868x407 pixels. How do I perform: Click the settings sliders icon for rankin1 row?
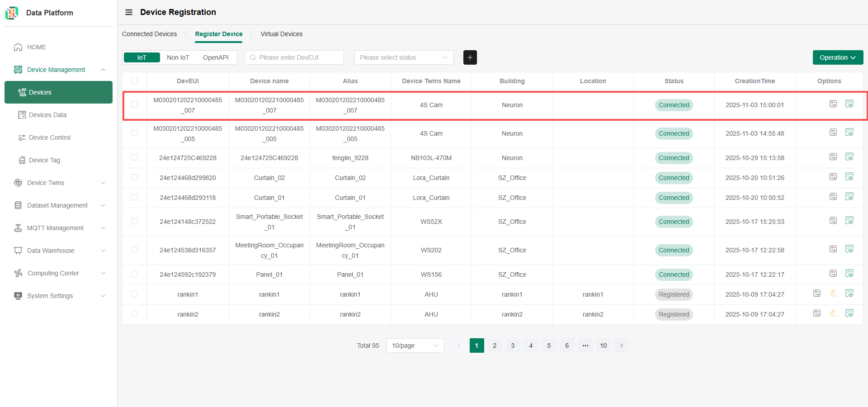(x=816, y=293)
